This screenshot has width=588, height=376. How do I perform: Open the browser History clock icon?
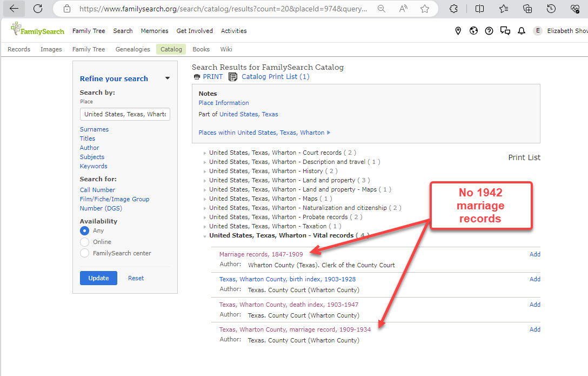(x=551, y=9)
